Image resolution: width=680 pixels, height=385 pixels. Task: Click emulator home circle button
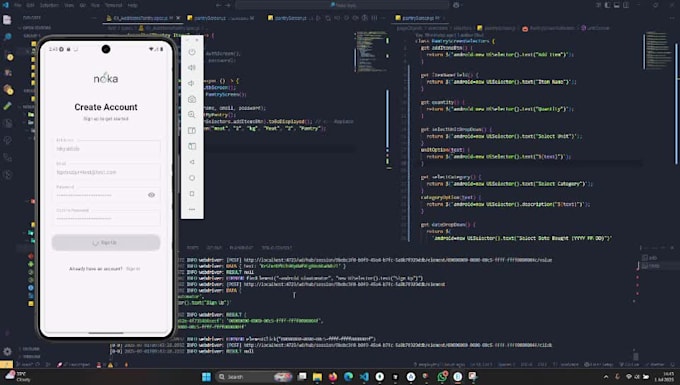[192, 178]
